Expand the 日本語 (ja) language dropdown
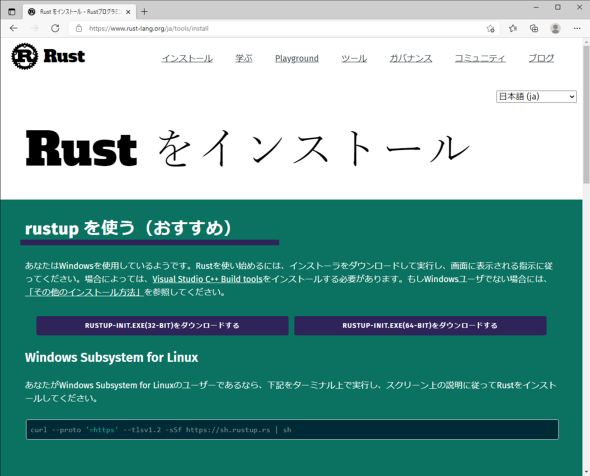The width and height of the screenshot is (590, 476). [x=536, y=97]
